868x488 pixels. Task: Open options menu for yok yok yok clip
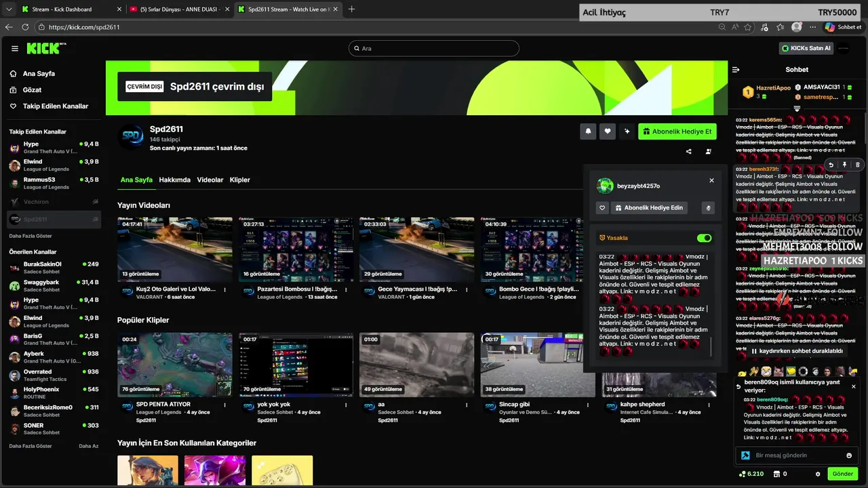[x=347, y=405]
